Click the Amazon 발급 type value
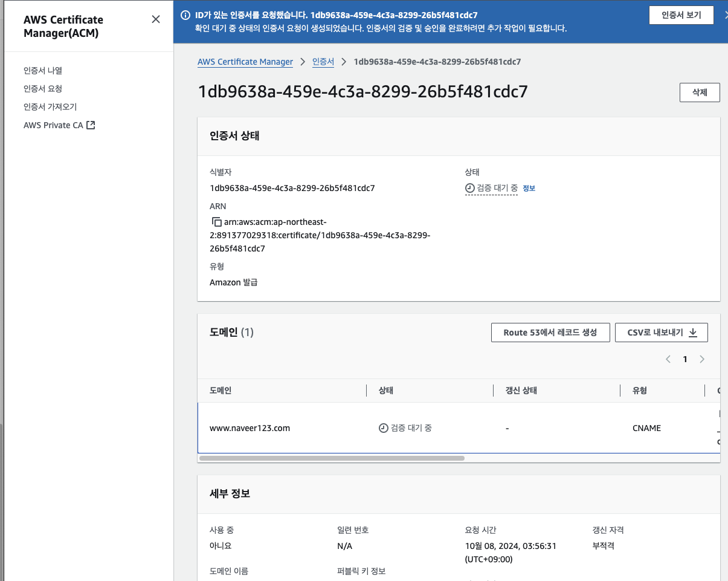Image resolution: width=728 pixels, height=581 pixels. point(234,282)
